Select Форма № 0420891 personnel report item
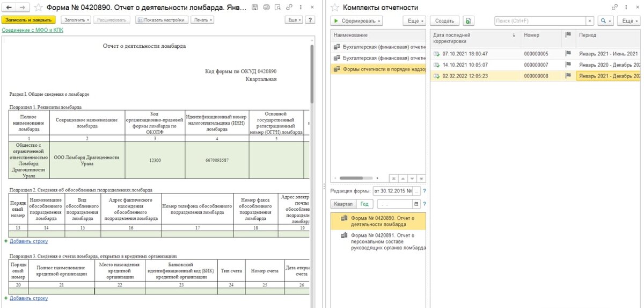 [x=378, y=241]
